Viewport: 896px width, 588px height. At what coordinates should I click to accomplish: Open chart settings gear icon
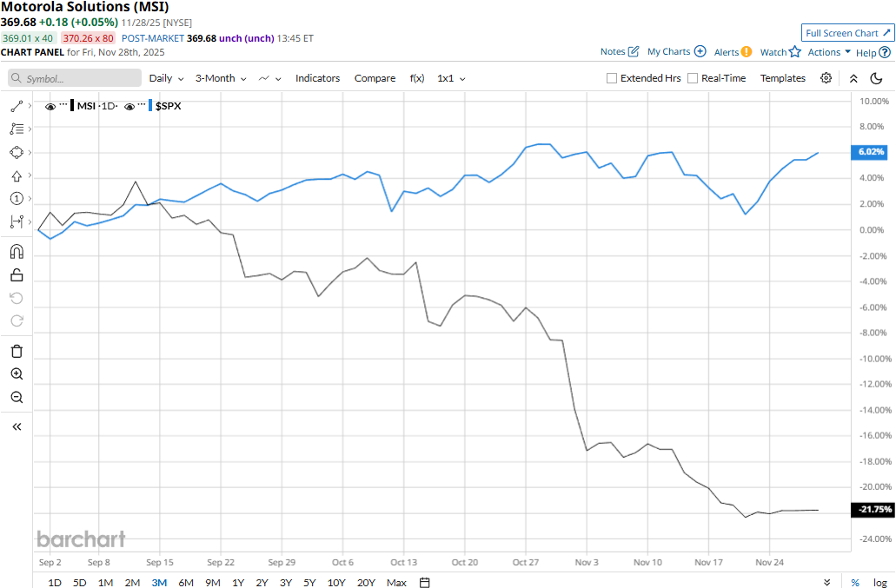[826, 78]
